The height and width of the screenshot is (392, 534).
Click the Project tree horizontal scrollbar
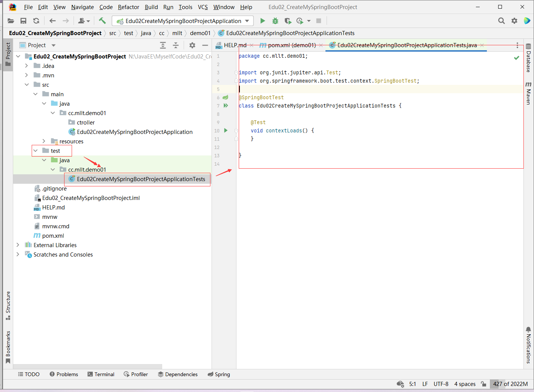pos(87,366)
